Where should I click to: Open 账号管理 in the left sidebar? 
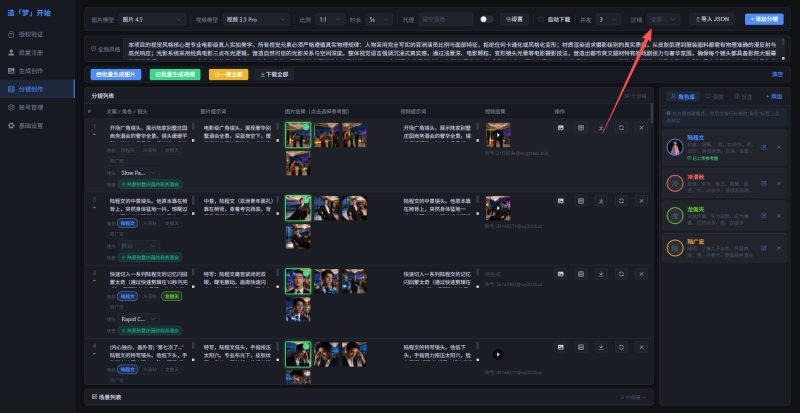click(x=32, y=107)
